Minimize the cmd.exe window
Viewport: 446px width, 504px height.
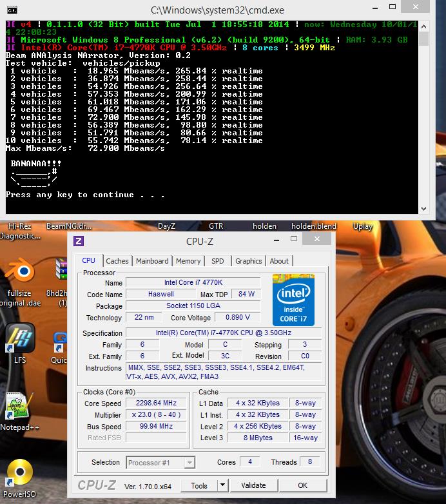(375, 8)
